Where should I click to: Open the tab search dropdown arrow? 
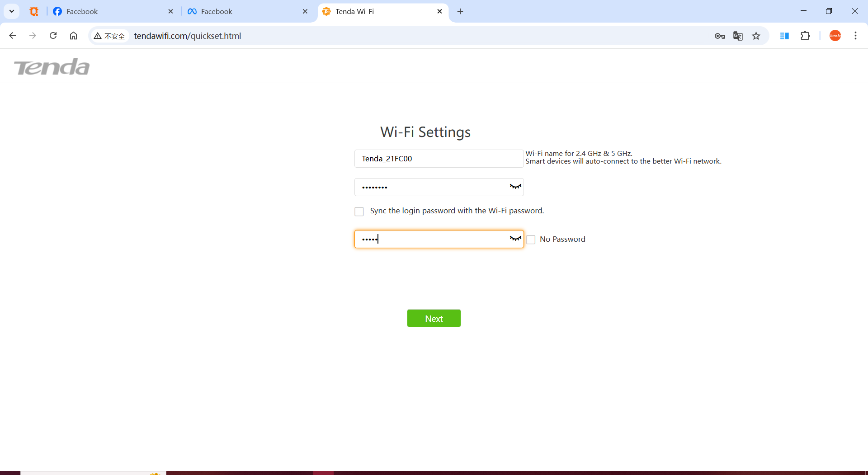pyautogui.click(x=12, y=11)
